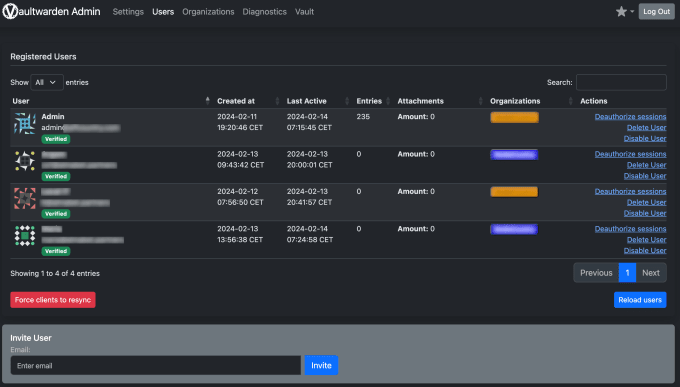Click the Admin user's identicon avatar

[25, 123]
